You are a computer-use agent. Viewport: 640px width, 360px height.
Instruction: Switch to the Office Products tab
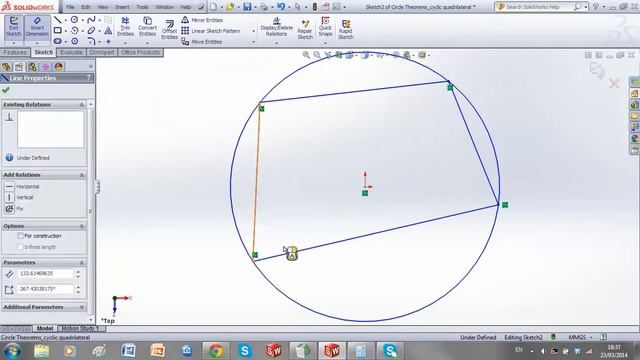click(x=140, y=52)
